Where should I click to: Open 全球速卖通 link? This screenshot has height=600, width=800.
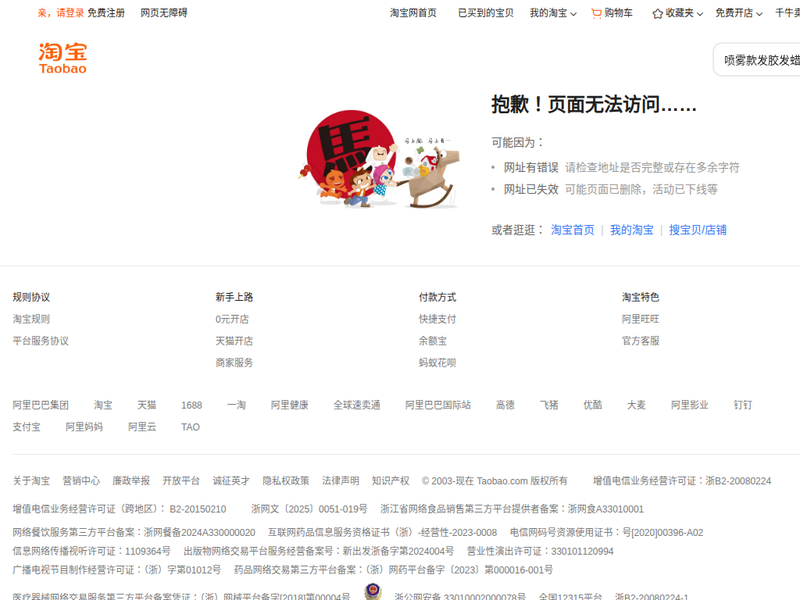pos(357,405)
